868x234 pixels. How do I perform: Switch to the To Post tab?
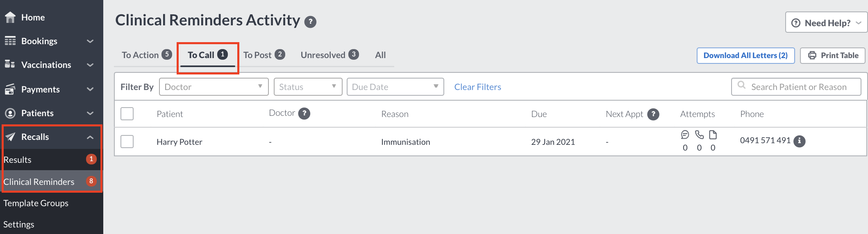(264, 55)
